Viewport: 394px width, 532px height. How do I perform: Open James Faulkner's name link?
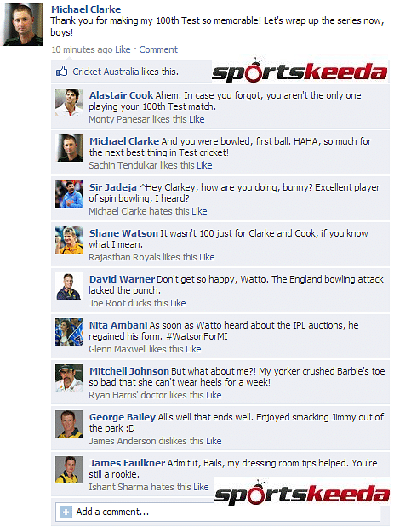click(127, 463)
